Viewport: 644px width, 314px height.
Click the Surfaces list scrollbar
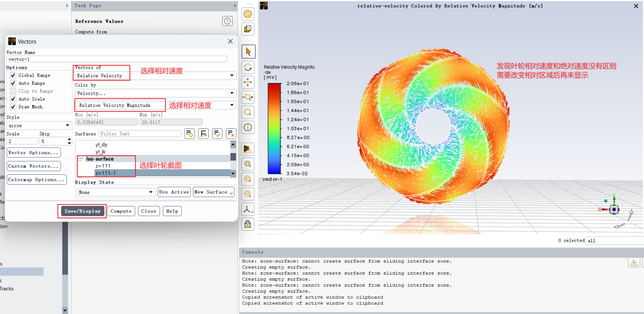pyautogui.click(x=233, y=159)
